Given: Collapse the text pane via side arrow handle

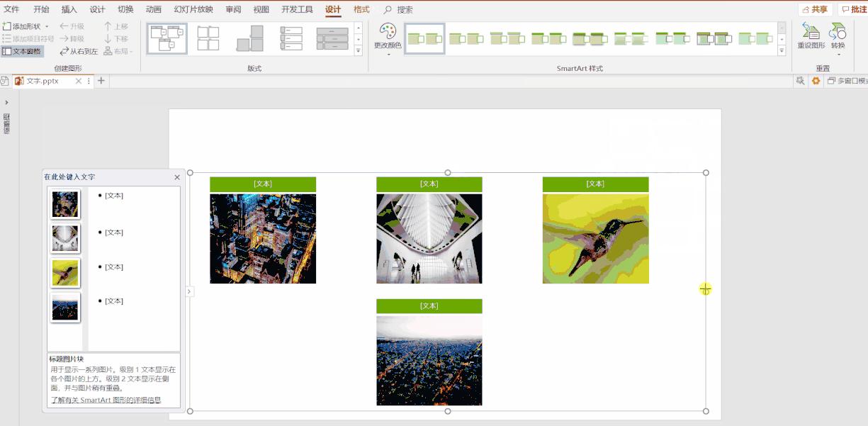Looking at the screenshot, I should point(189,291).
